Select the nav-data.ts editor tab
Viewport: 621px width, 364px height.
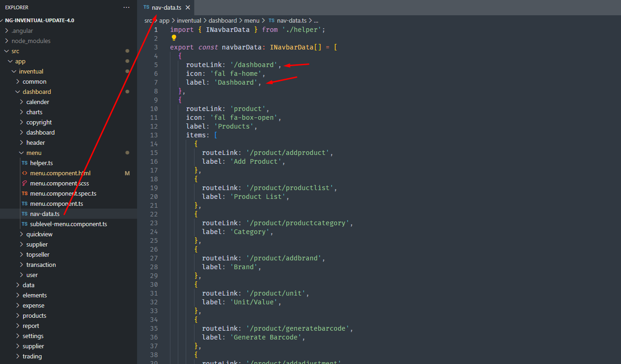tap(166, 8)
